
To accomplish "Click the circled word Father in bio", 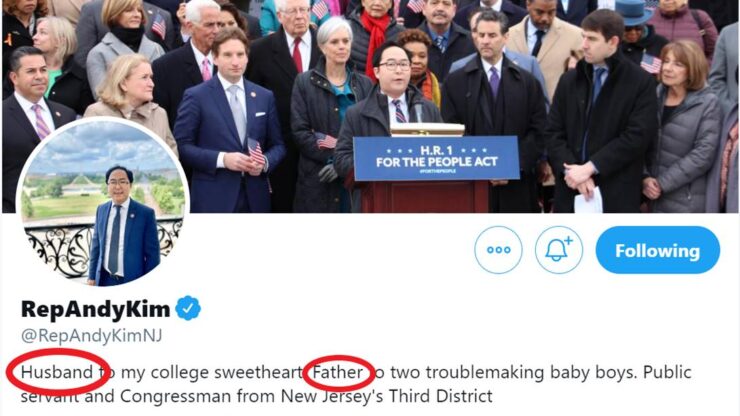I will click(x=339, y=373).
